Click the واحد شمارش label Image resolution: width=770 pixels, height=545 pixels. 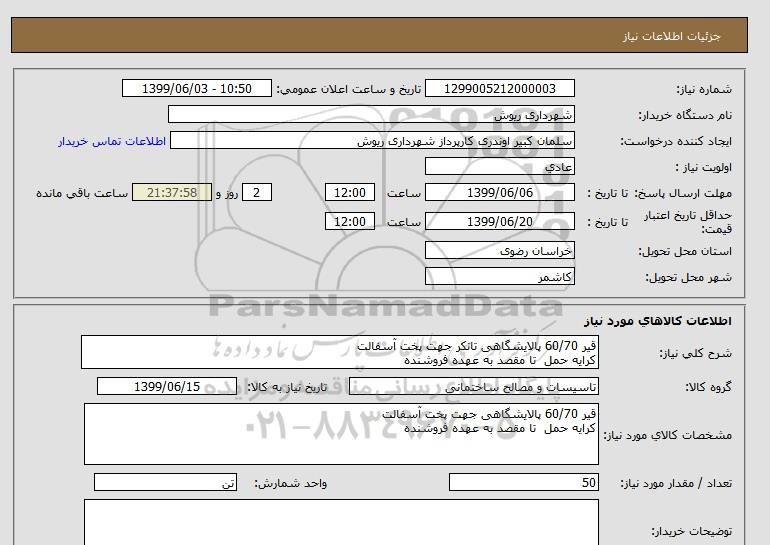pos(290,483)
